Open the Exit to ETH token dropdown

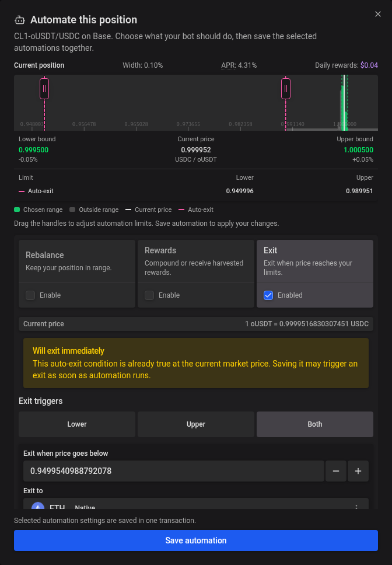[x=196, y=504]
